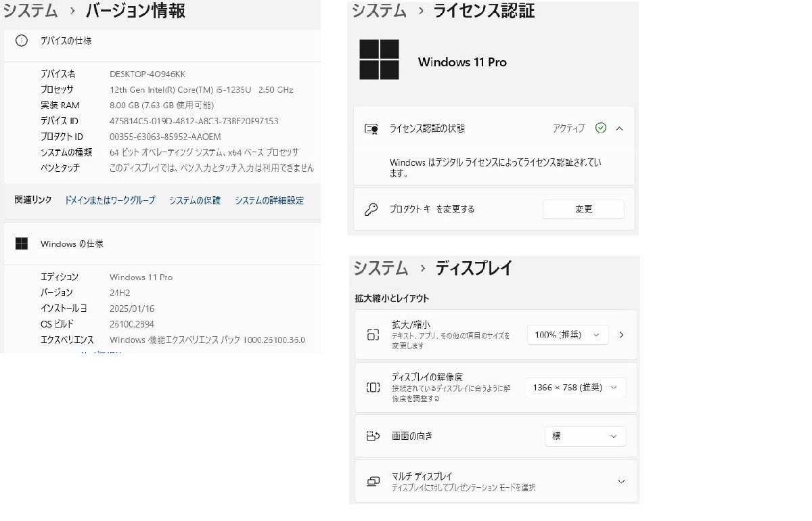
Task: Open ドメインまたはワークグループ link
Action: (x=110, y=200)
